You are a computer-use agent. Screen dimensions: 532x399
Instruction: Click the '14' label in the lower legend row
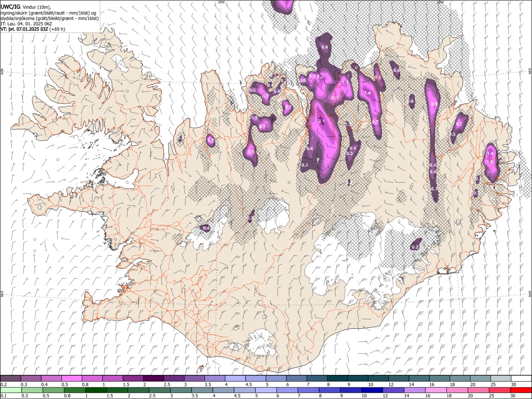tap(406, 396)
